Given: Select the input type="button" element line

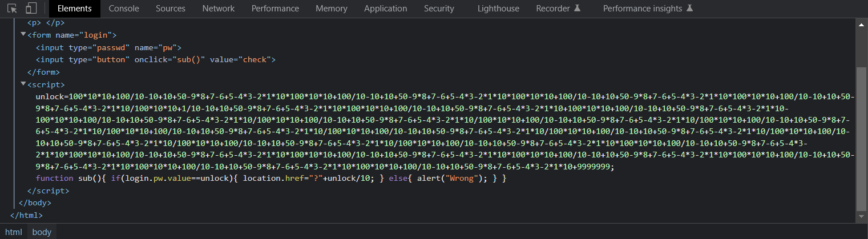Looking at the screenshot, I should 156,59.
